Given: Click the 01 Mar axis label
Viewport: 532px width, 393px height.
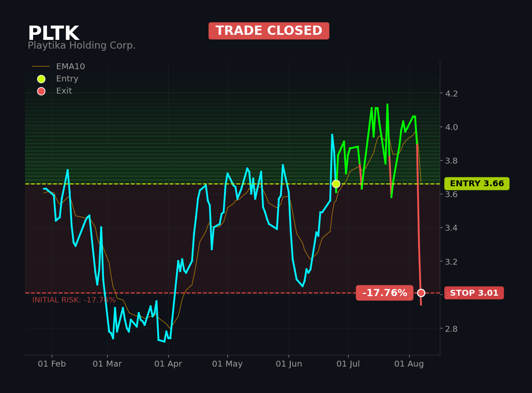Looking at the screenshot, I should (107, 364).
